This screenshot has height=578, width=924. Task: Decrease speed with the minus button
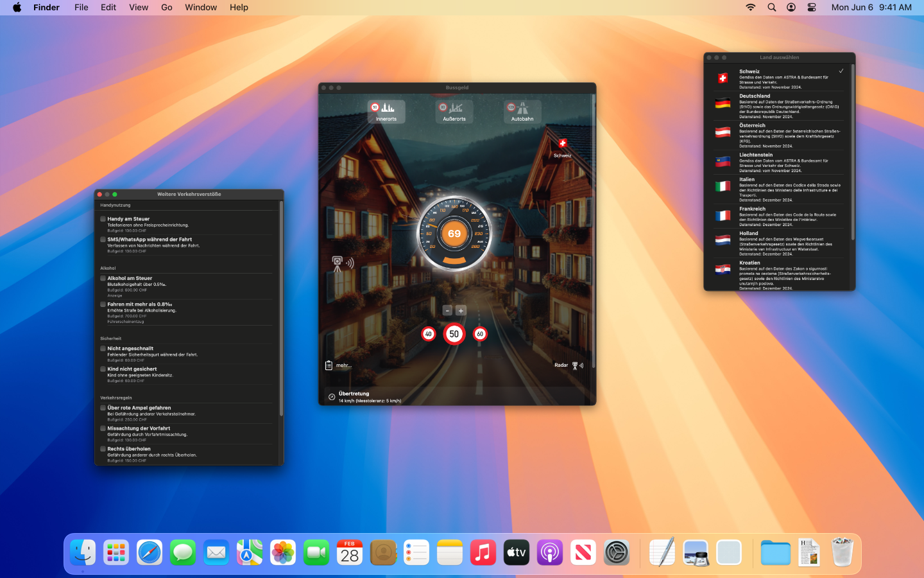point(448,310)
